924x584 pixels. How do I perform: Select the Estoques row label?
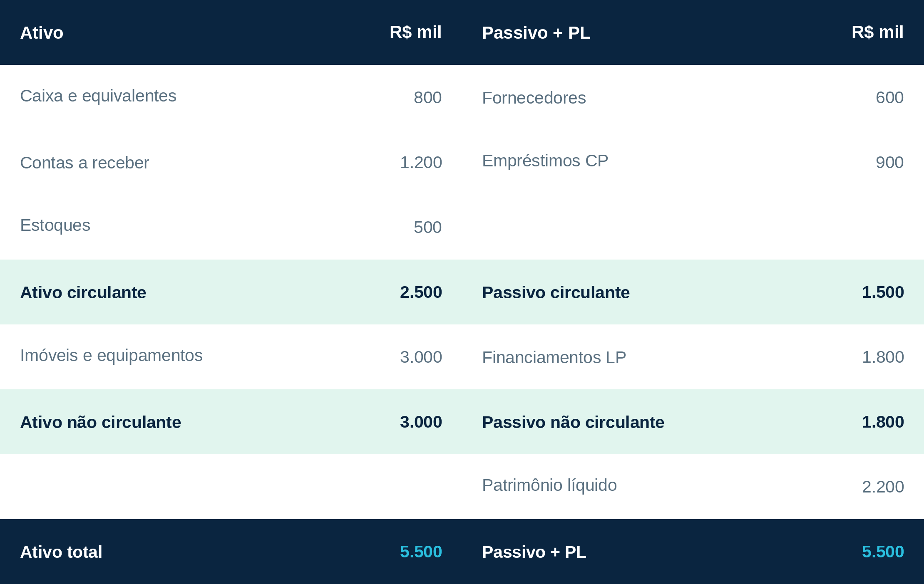pos(55,226)
